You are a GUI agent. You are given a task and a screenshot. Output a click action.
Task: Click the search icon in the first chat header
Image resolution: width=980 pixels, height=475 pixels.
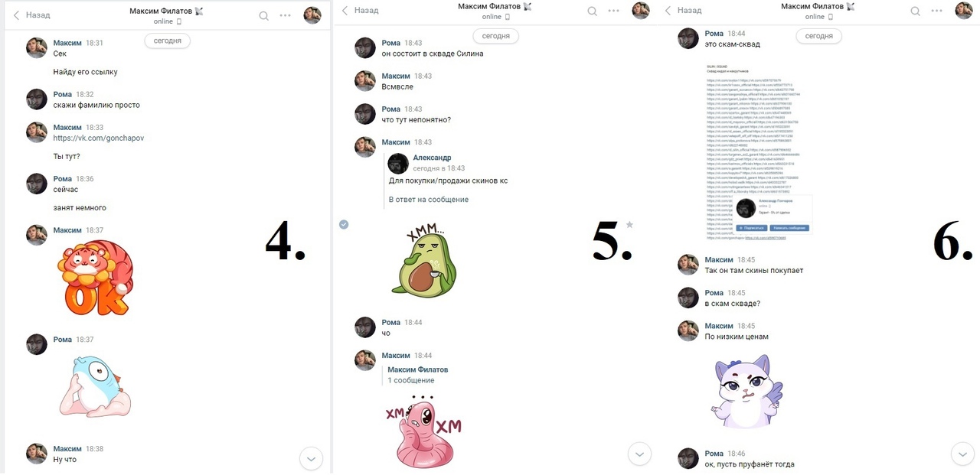[264, 15]
